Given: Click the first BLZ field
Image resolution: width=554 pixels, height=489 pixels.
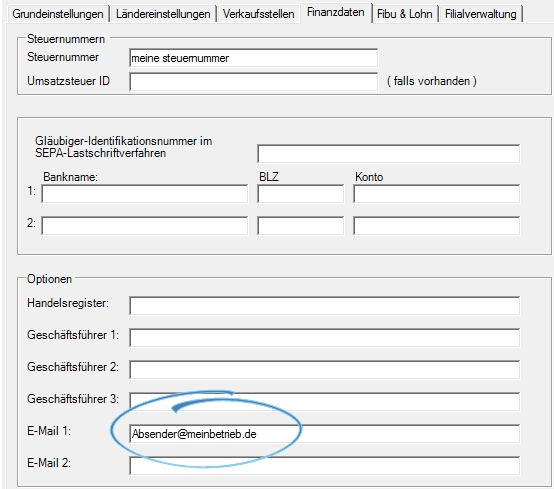Looking at the screenshot, I should tap(300, 194).
